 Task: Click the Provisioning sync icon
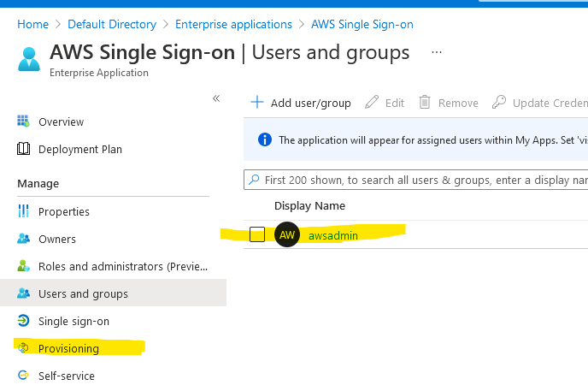(23, 348)
